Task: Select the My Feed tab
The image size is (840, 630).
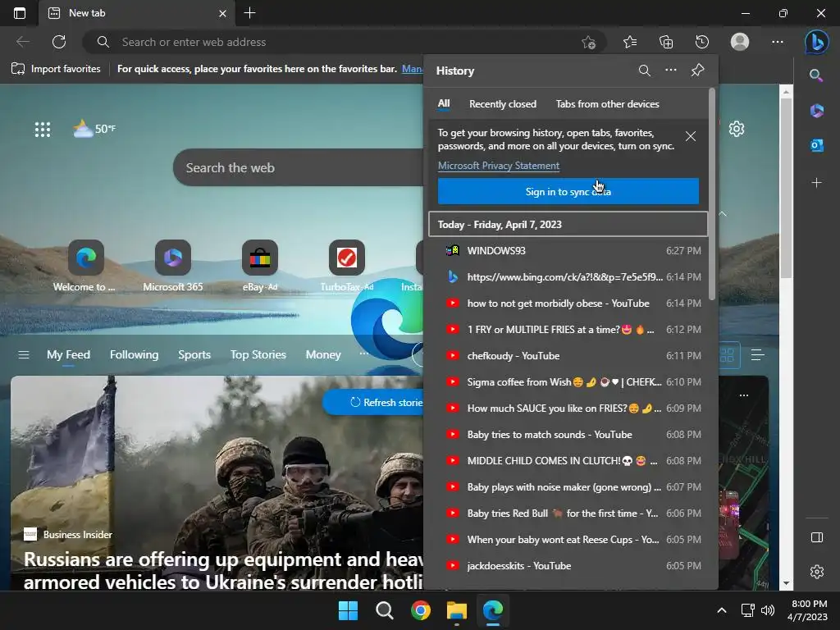Action: pos(68,354)
